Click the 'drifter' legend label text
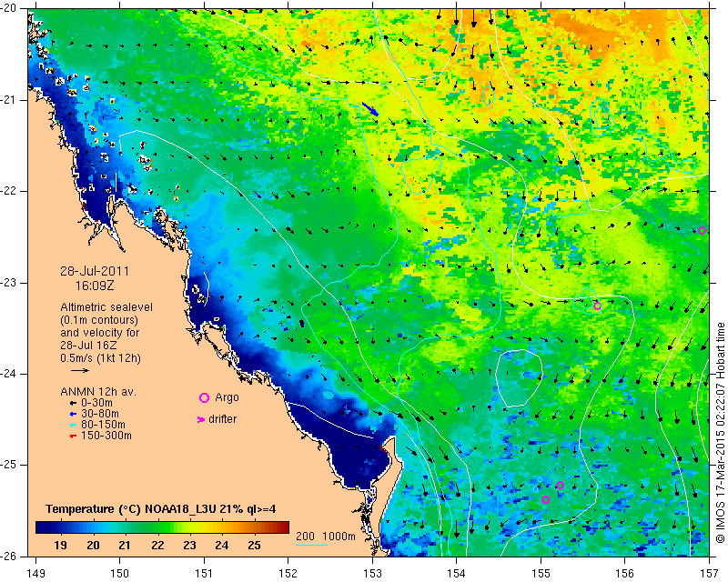 pos(222,419)
